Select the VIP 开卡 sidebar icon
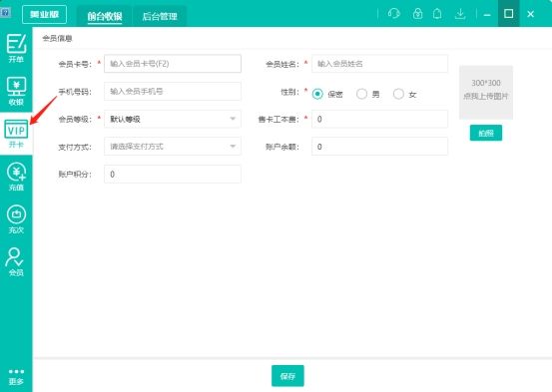The image size is (552, 392). point(16,134)
